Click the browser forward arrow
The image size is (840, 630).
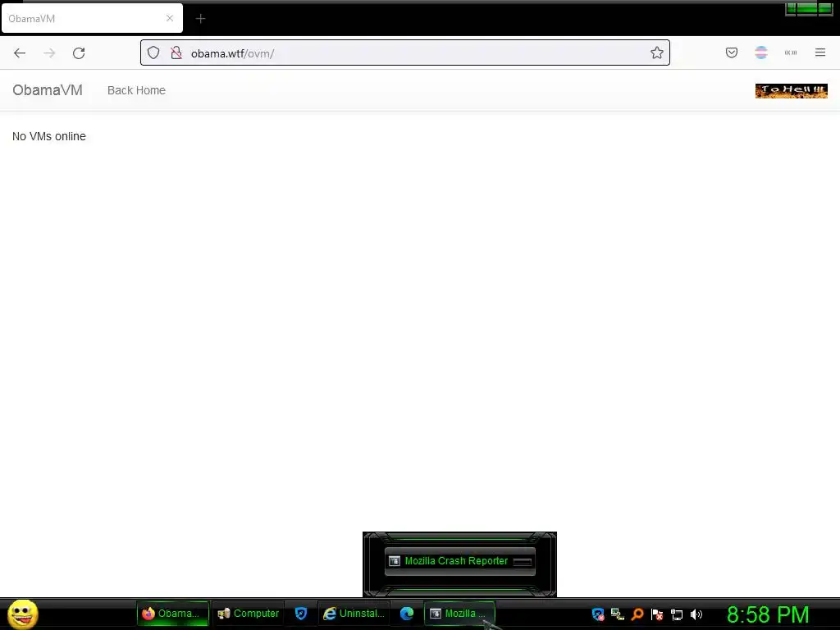pos(49,53)
